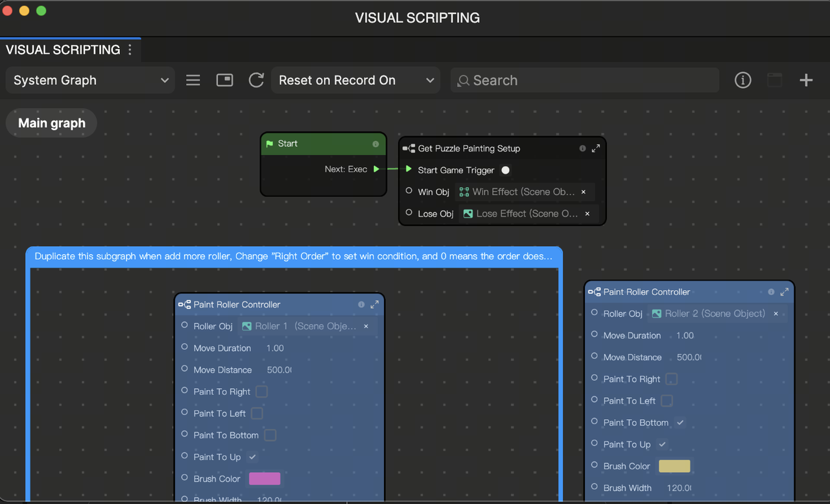Expand the Roller 1 Paint Roller Controller node

(375, 304)
